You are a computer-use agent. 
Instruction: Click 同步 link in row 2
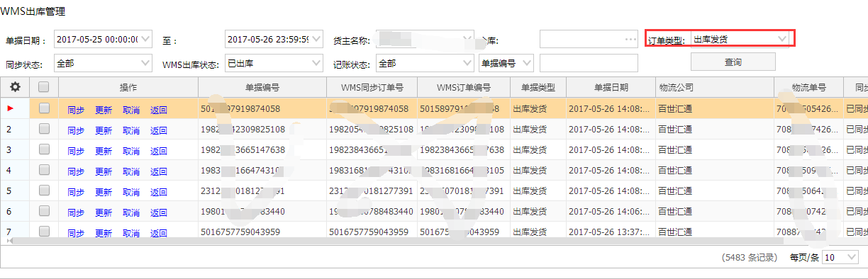(76, 130)
